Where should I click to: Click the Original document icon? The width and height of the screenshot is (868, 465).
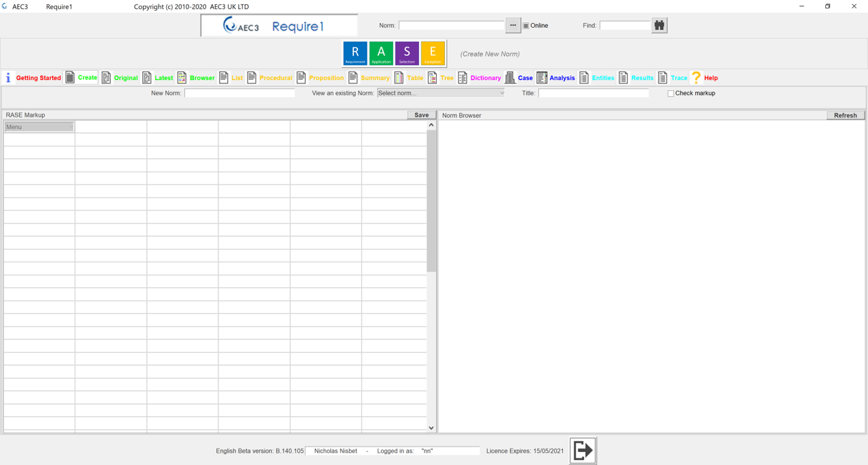pyautogui.click(x=106, y=78)
